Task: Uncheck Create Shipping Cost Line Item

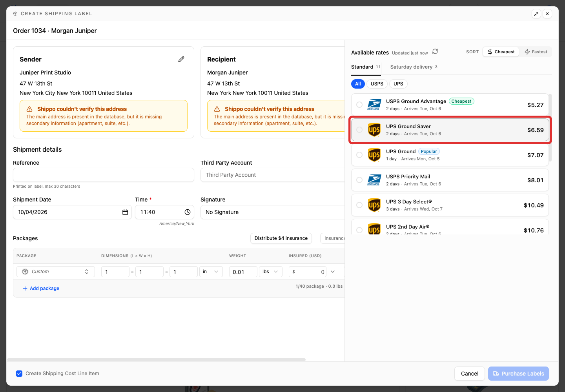Action: point(19,374)
